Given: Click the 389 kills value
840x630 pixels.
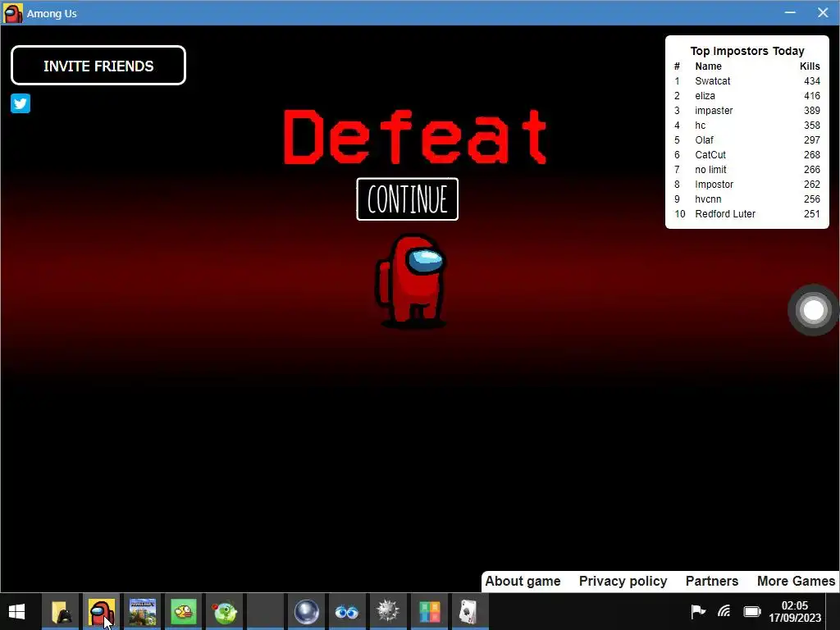Looking at the screenshot, I should [x=811, y=111].
